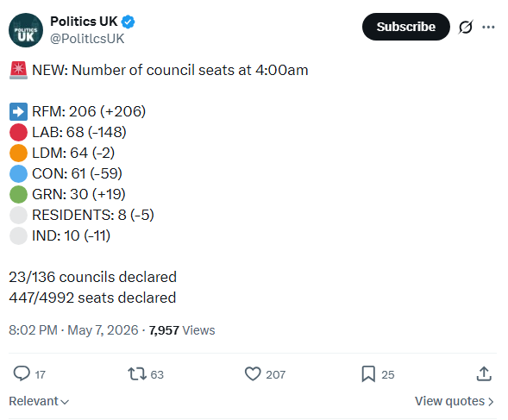Open the 8:02 PM May 7, 2026 timestamp
Image resolution: width=508 pixels, height=420 pixels.
coord(73,330)
